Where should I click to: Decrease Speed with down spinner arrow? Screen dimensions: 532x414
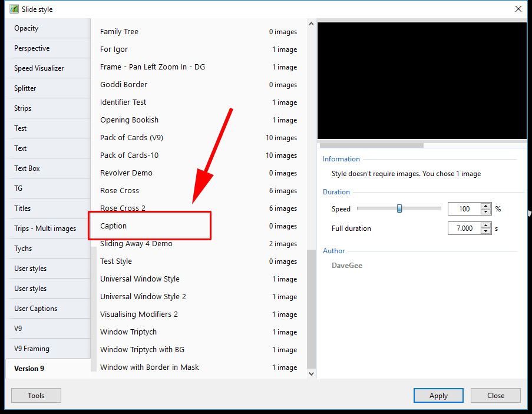coord(486,211)
